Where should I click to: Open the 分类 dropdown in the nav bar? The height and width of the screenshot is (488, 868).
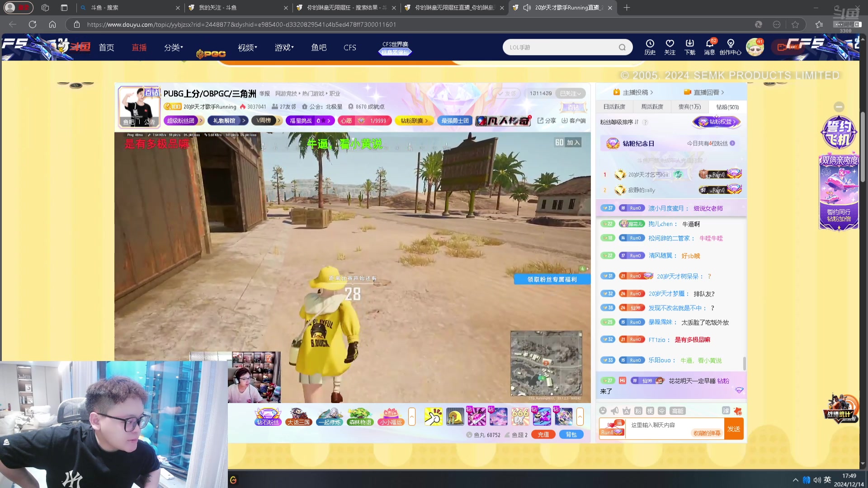(x=174, y=47)
